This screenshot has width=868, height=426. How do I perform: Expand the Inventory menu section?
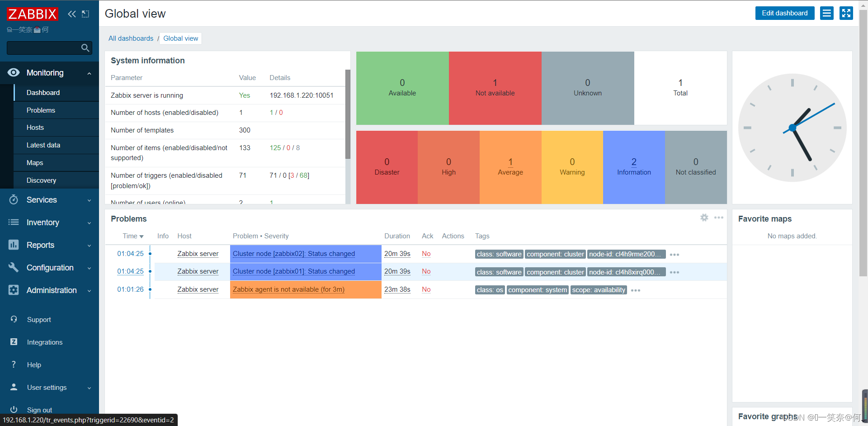(x=90, y=223)
